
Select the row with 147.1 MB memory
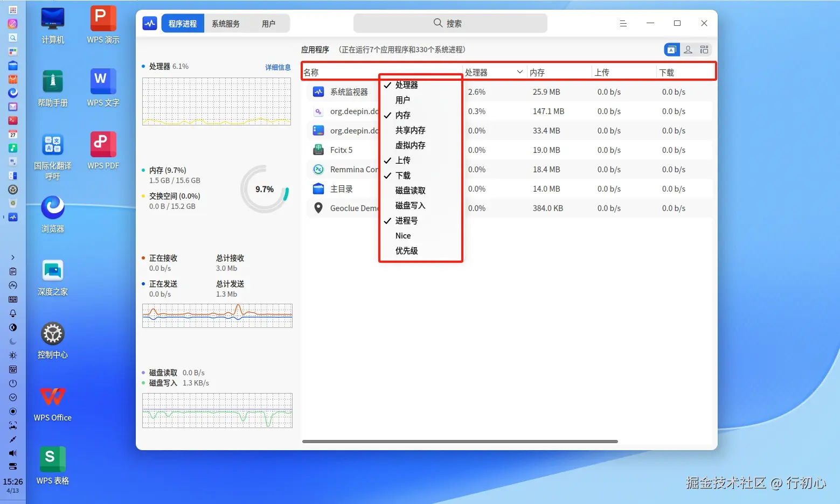(x=509, y=111)
